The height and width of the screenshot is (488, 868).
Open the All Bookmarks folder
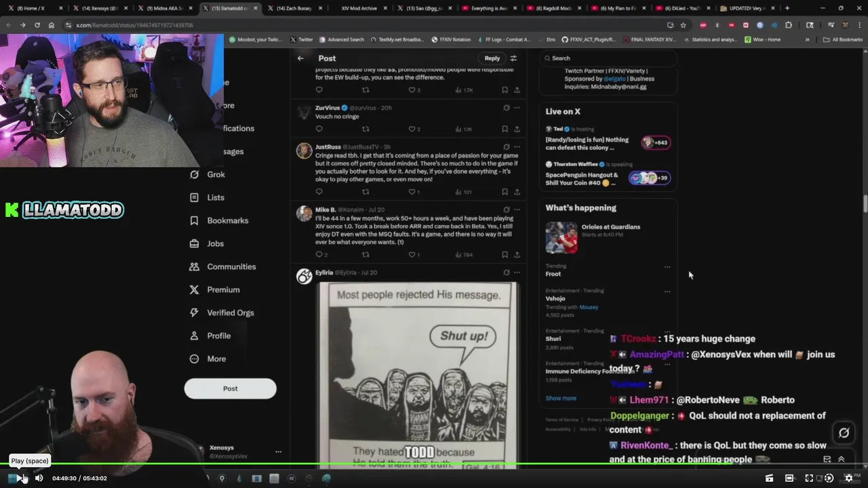(x=842, y=39)
